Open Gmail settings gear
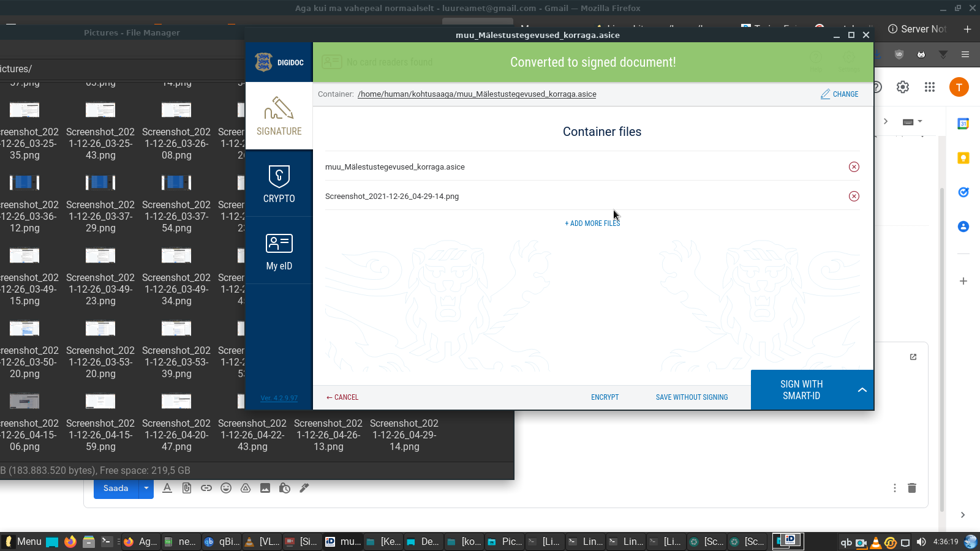 (903, 87)
